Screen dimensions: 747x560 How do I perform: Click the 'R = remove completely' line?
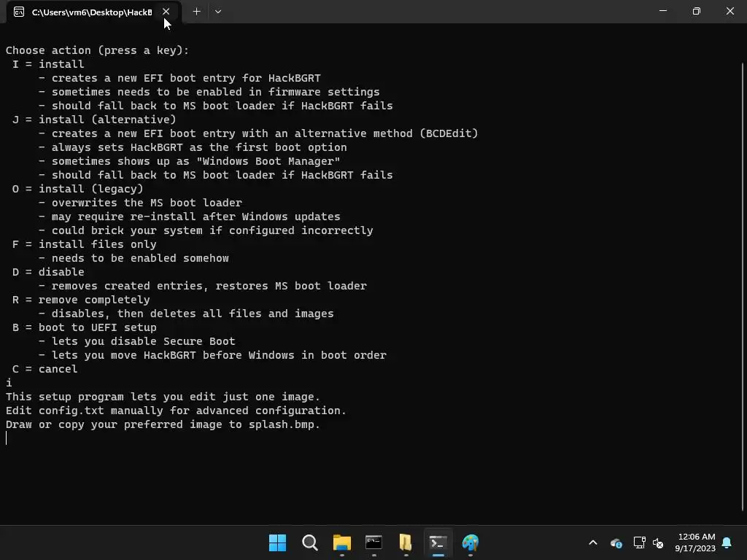81,300
